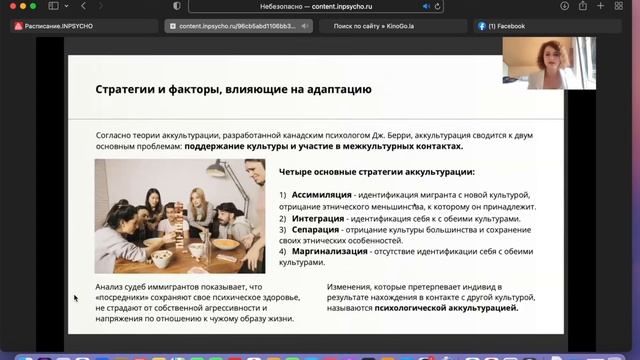640x360 pixels.
Task: Click the Facebook tab favicon
Action: [x=482, y=26]
